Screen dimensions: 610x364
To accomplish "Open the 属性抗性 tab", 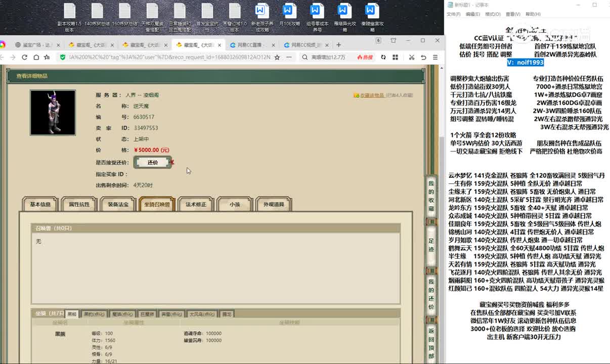I will coord(79,204).
